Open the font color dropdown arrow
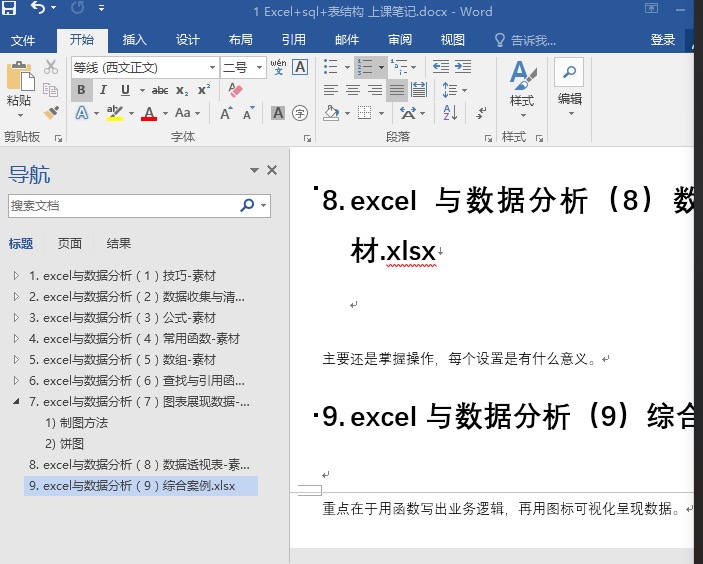This screenshot has width=703, height=564. [165, 113]
